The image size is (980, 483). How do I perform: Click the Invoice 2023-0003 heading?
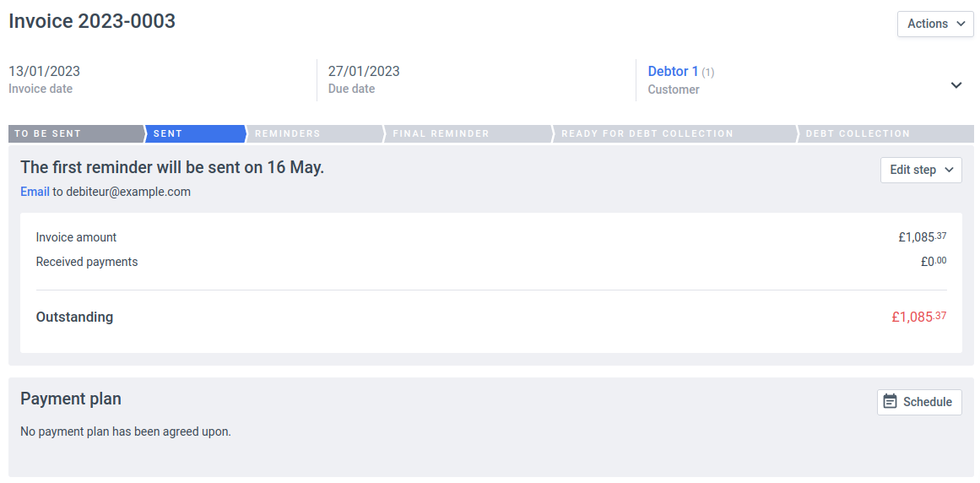pos(92,22)
